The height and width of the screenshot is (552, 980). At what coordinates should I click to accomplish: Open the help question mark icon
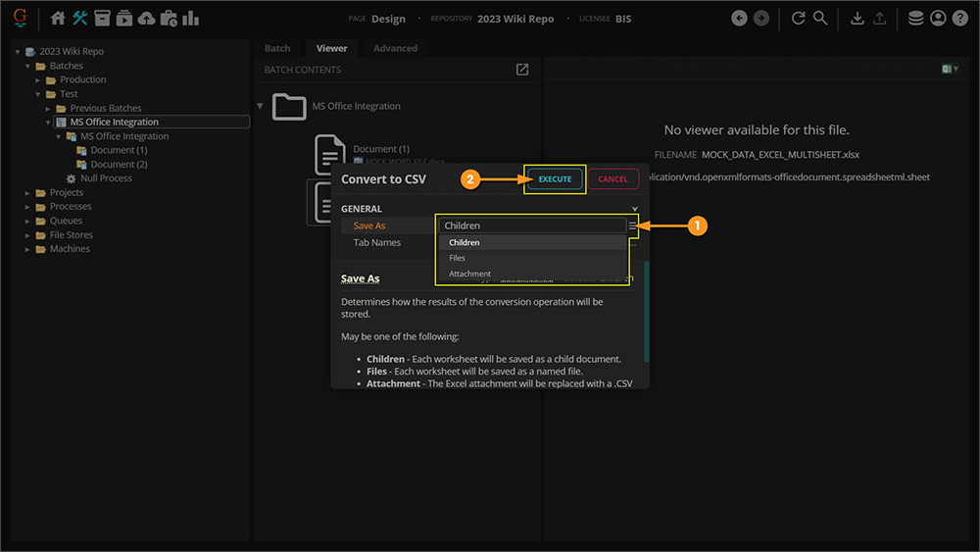[960, 18]
